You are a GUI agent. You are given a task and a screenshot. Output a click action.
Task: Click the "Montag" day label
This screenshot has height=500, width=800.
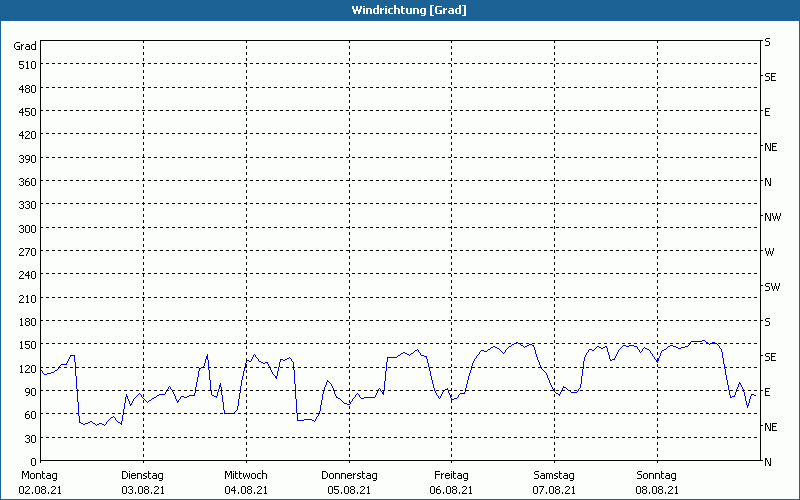tap(39, 475)
